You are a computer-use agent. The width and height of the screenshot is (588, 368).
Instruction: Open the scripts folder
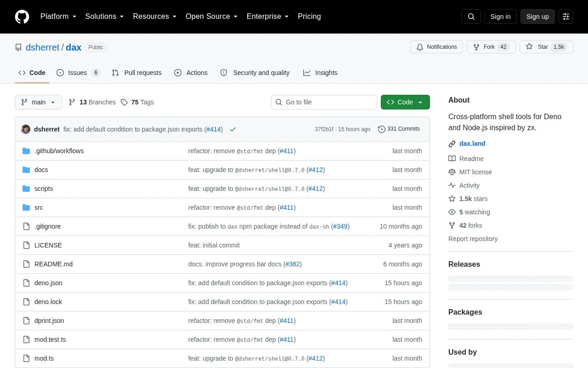pyautogui.click(x=44, y=189)
